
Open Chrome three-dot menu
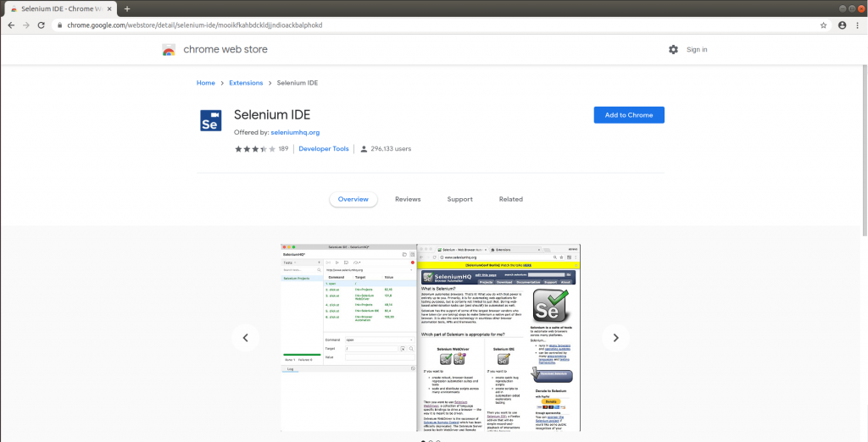(857, 25)
